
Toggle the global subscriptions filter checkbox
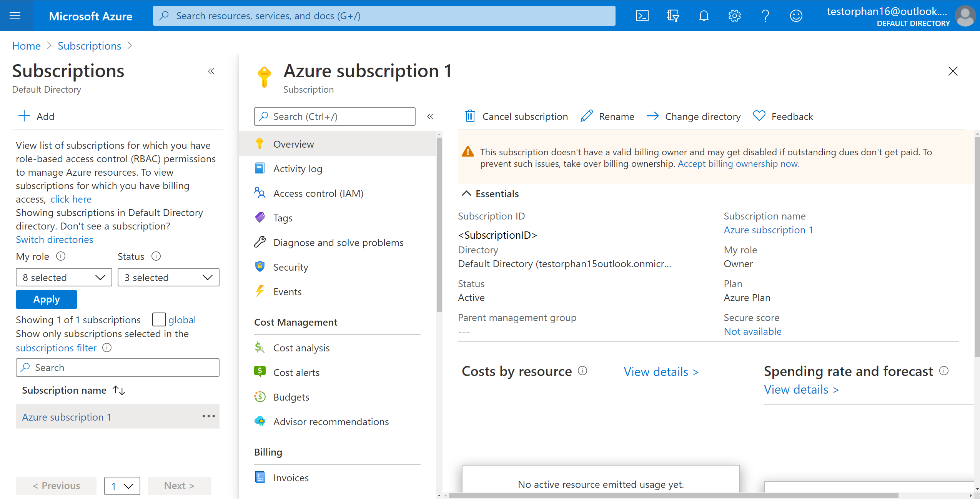click(159, 319)
